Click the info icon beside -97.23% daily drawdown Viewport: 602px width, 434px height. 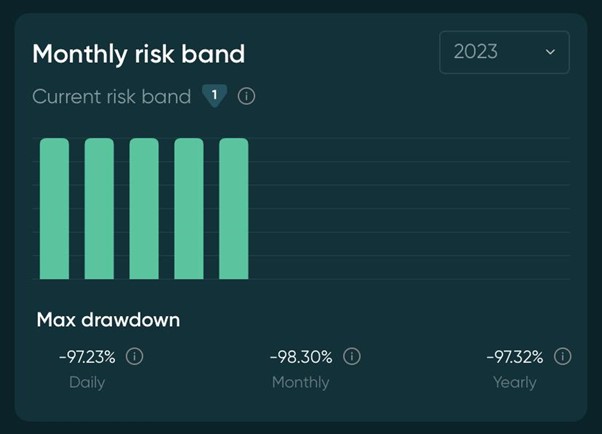point(135,356)
